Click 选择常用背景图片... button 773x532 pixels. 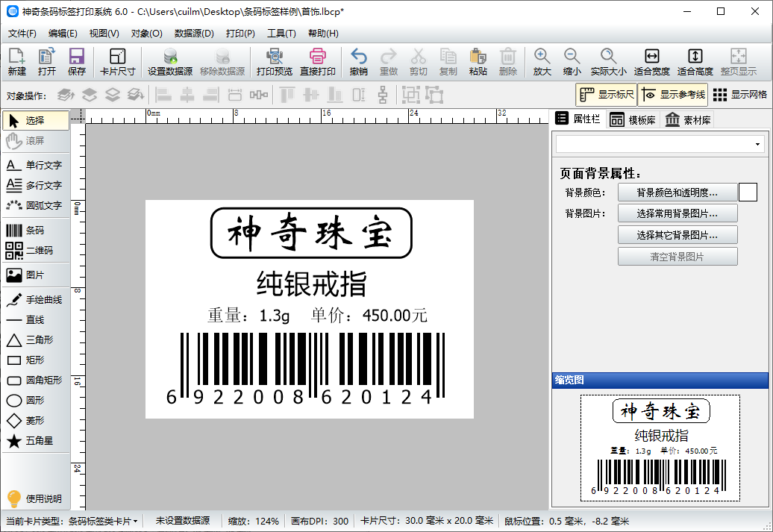[x=677, y=213]
